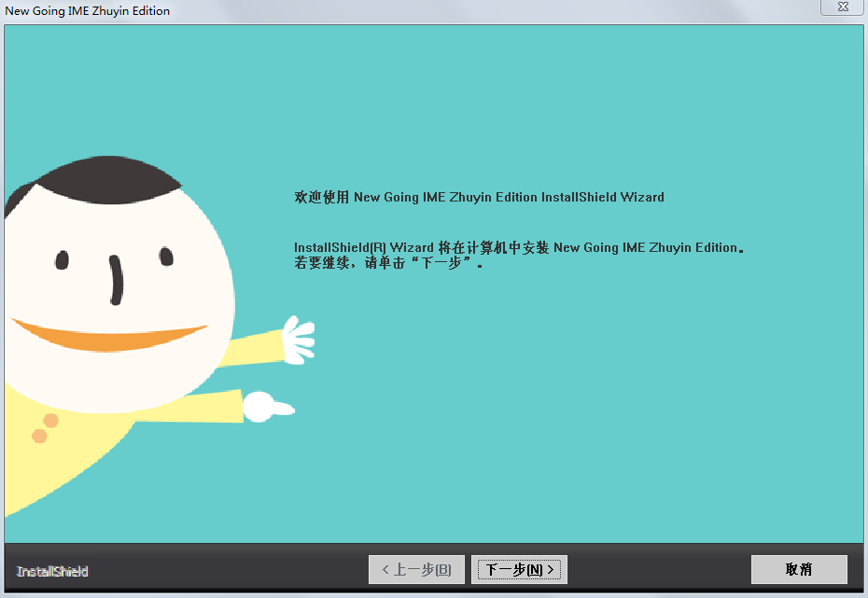Click the 下一步(N) next button
Image resolution: width=868 pixels, height=598 pixels.
pyautogui.click(x=519, y=569)
